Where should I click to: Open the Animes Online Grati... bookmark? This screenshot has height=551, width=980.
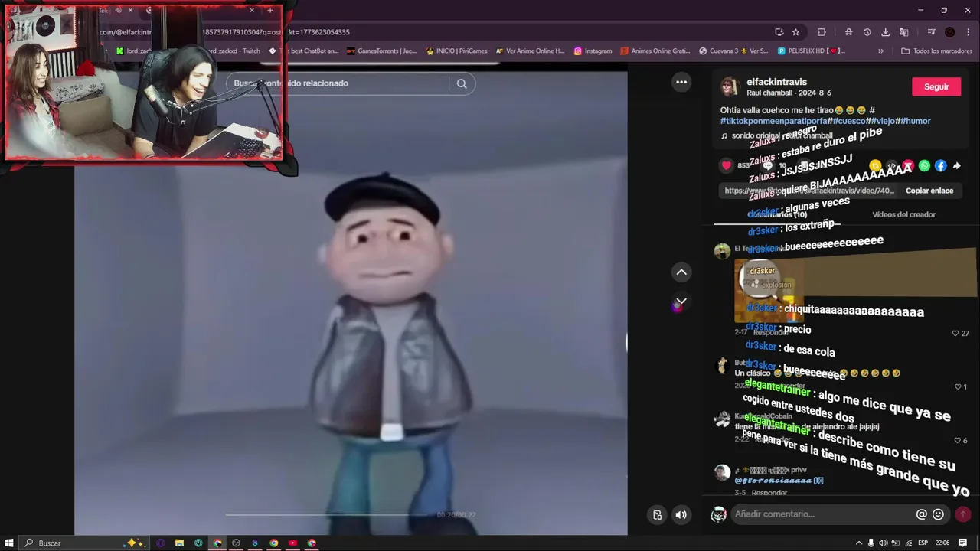pyautogui.click(x=655, y=51)
